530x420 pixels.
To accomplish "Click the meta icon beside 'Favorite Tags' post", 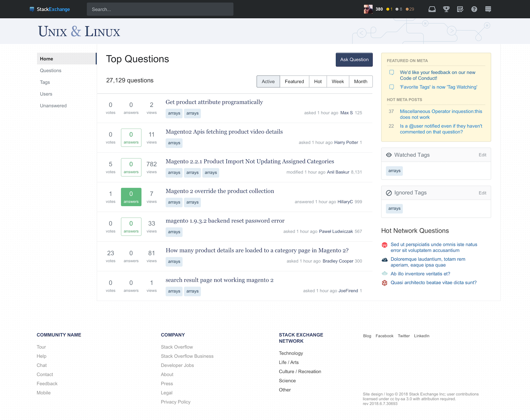I will (x=392, y=87).
